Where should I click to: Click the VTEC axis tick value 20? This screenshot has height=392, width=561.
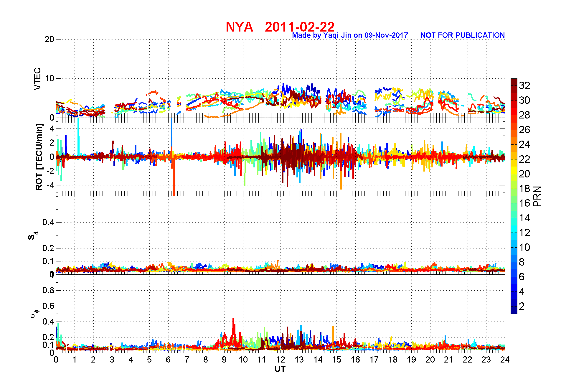point(49,39)
